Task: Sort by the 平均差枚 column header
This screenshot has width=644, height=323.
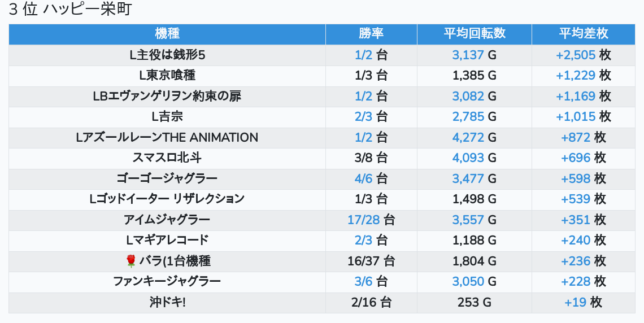Action: click(x=583, y=33)
